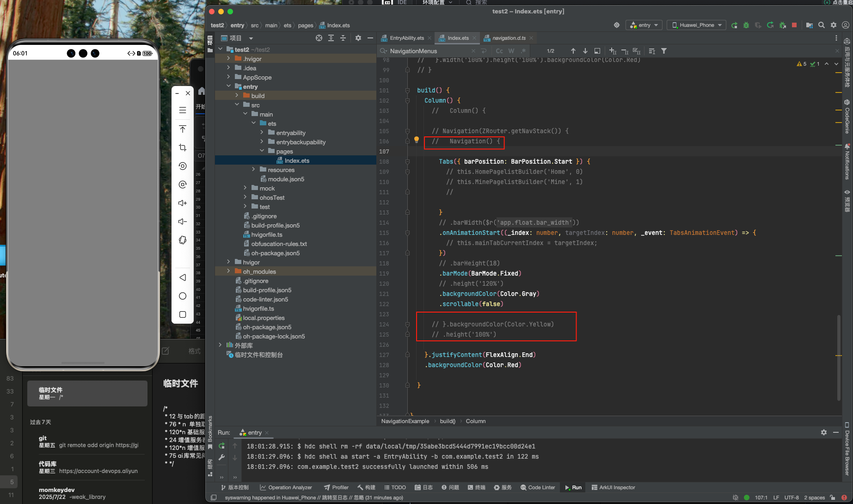Viewport: 853px width, 504px height.
Task: Click warnings count indicator in editor
Action: click(x=802, y=64)
